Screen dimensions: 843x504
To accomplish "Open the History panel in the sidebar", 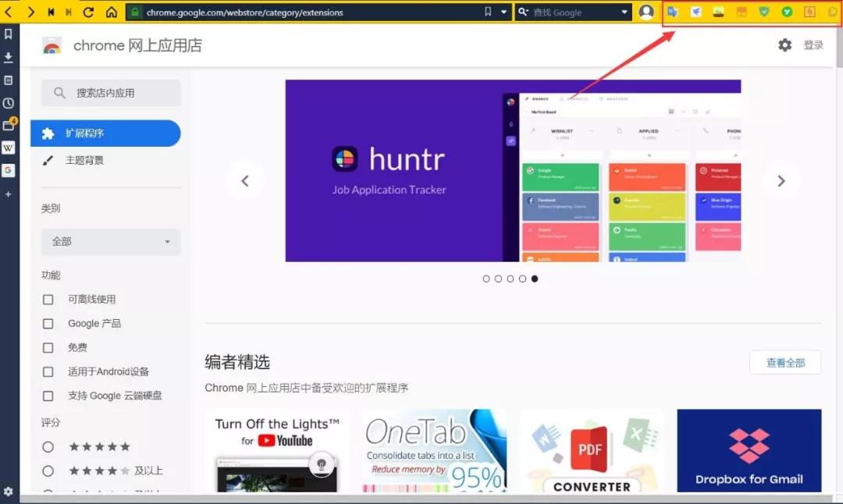I will click(x=9, y=102).
